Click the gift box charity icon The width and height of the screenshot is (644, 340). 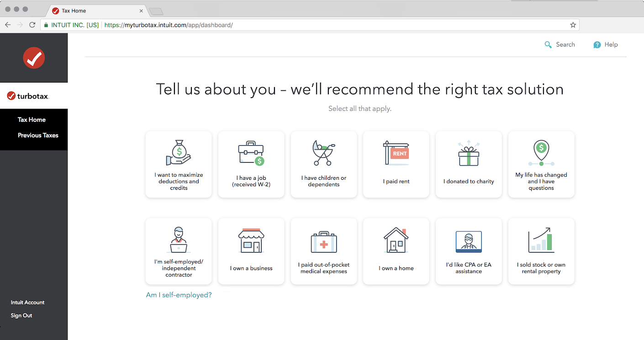(x=469, y=153)
